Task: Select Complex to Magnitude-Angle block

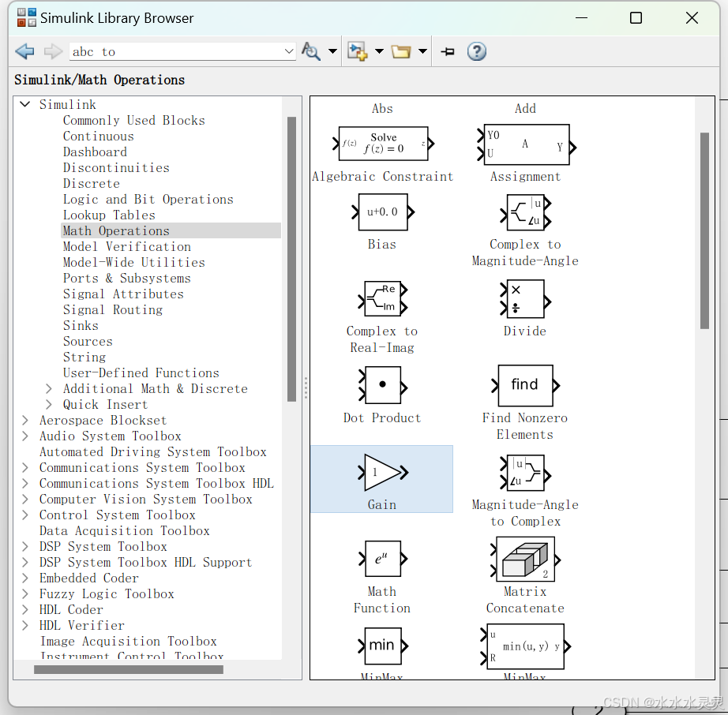Action: coord(526,212)
